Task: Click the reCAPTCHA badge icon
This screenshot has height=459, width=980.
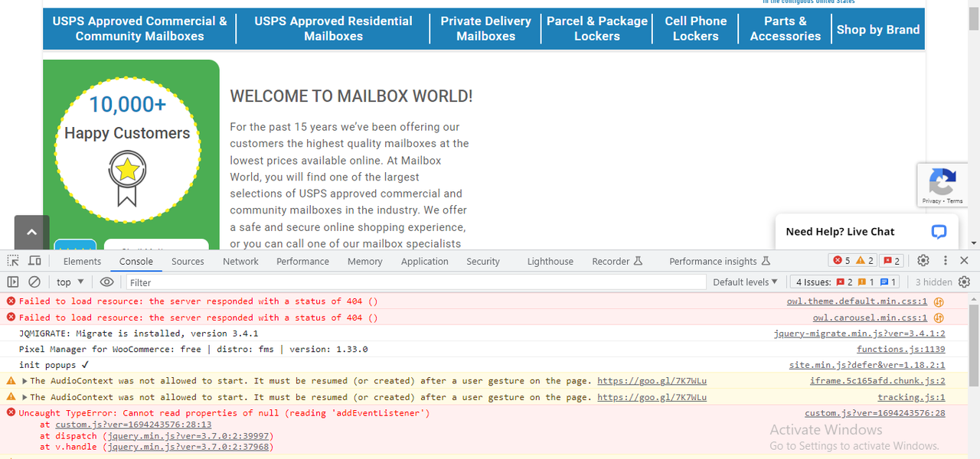Action: (x=942, y=182)
